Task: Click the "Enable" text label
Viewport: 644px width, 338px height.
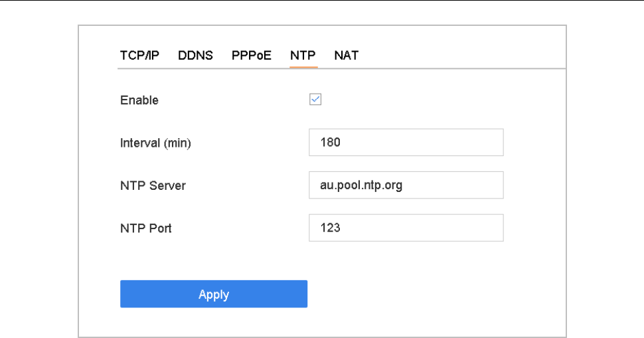Action: click(139, 101)
